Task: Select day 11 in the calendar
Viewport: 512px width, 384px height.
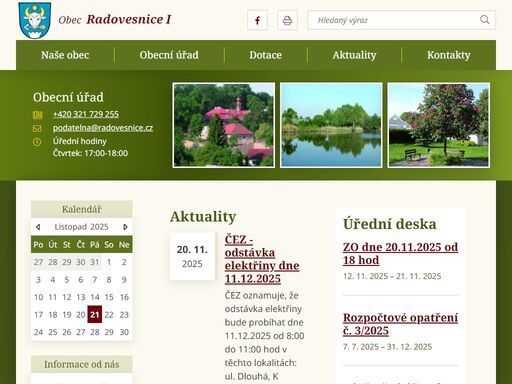Action: [53, 297]
